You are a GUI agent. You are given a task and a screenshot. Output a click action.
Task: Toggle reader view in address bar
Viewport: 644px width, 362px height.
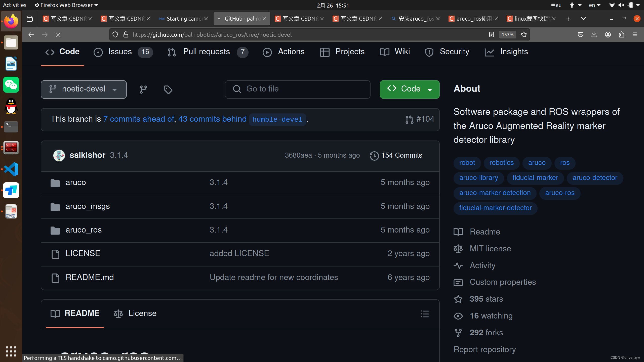491,35
